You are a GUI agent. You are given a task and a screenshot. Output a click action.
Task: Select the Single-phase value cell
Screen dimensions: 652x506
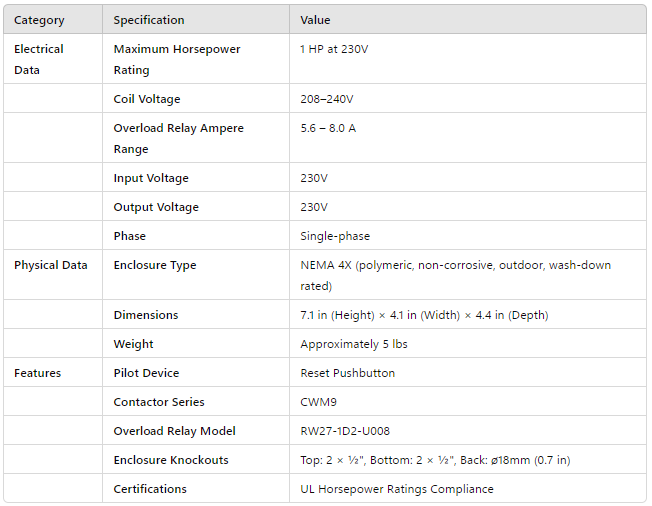tap(334, 236)
